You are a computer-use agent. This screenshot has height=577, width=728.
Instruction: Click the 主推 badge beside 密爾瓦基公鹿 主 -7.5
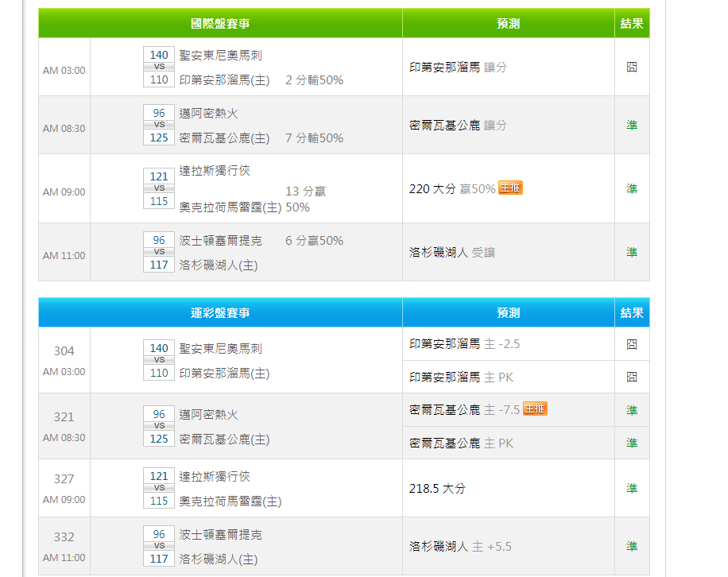click(x=535, y=409)
